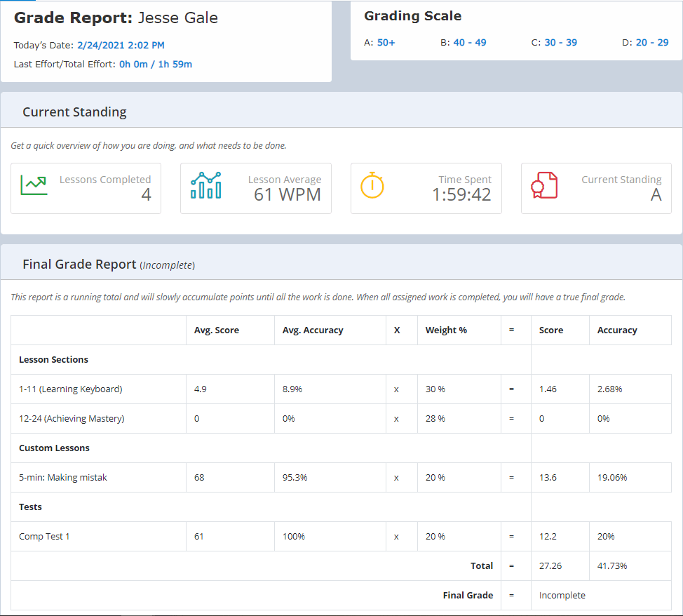
Task: Click the B: 40 - 49 grade range
Action: [470, 43]
